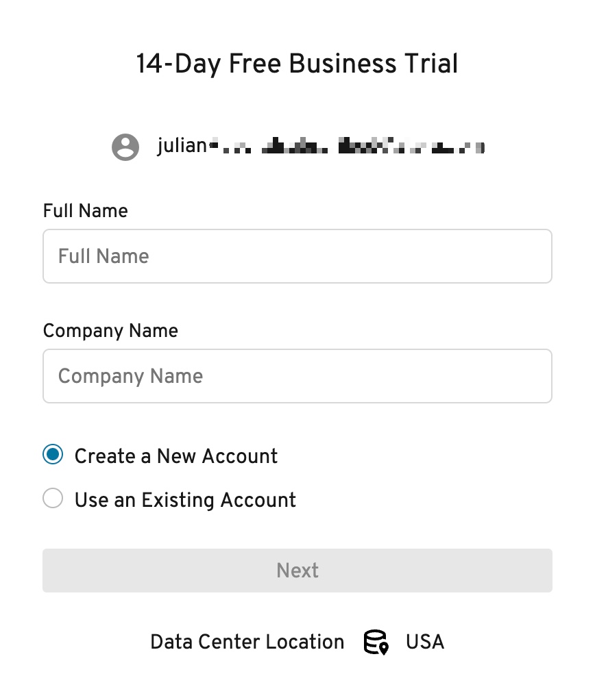This screenshot has width=595, height=700.
Task: Click the Data Center Location label
Action: [x=247, y=642]
